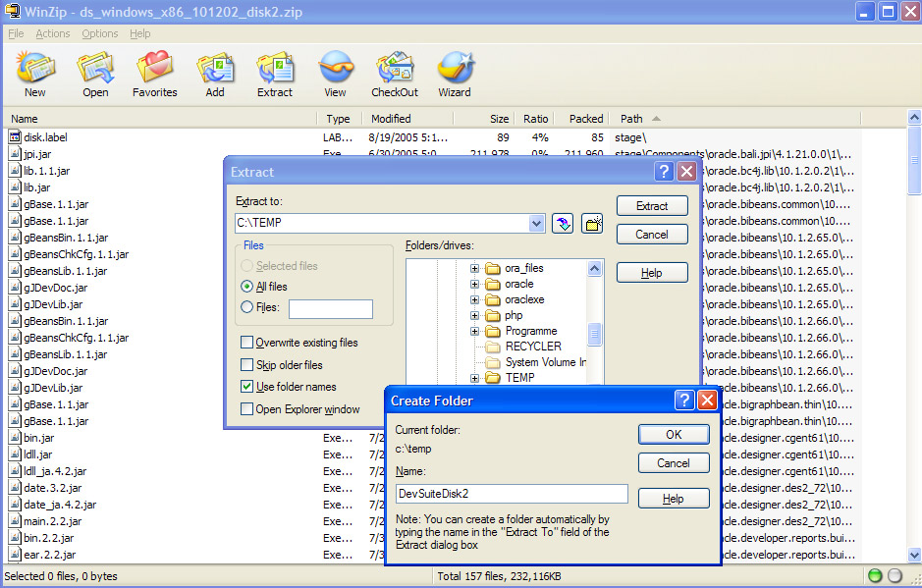The height and width of the screenshot is (588, 922).
Task: Expand the TEMP folder node
Action: tap(474, 378)
